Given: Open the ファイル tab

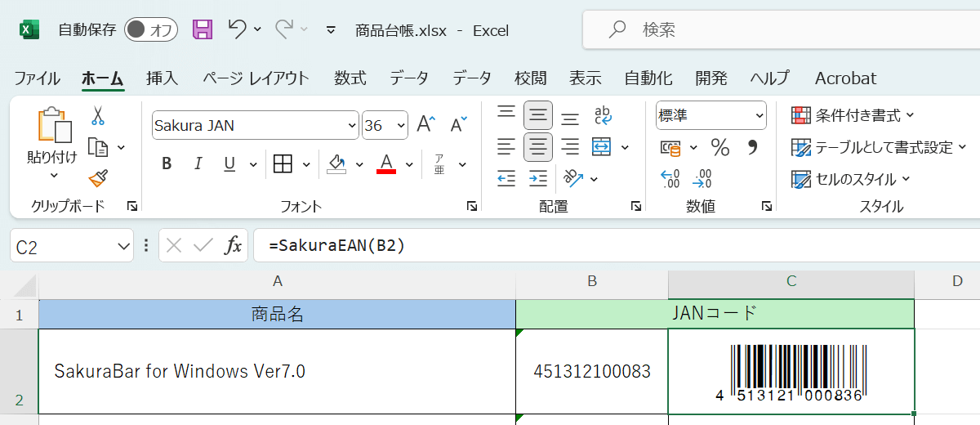Looking at the screenshot, I should tap(37, 78).
